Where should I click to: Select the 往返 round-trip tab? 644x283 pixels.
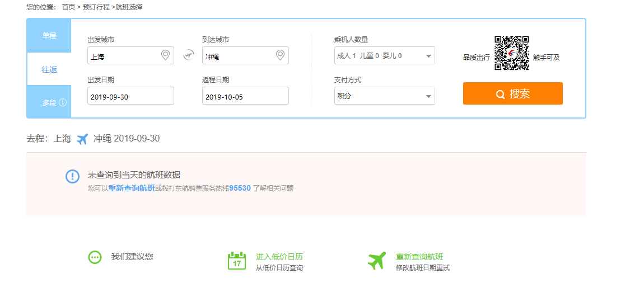49,69
